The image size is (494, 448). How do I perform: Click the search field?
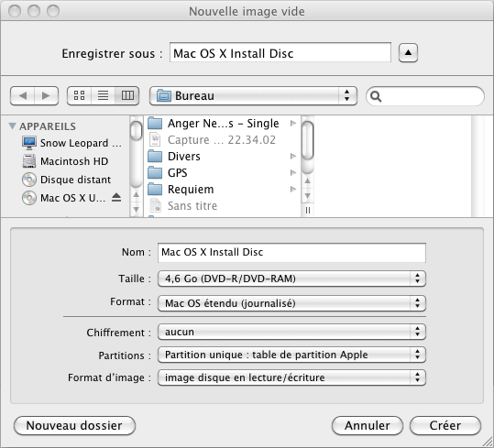click(425, 96)
